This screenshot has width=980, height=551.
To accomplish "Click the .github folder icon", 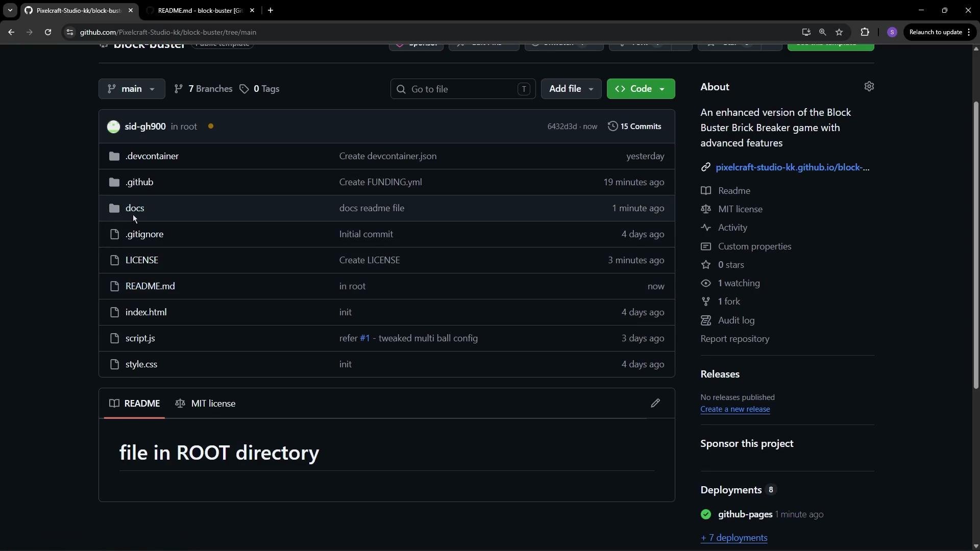I will (114, 182).
